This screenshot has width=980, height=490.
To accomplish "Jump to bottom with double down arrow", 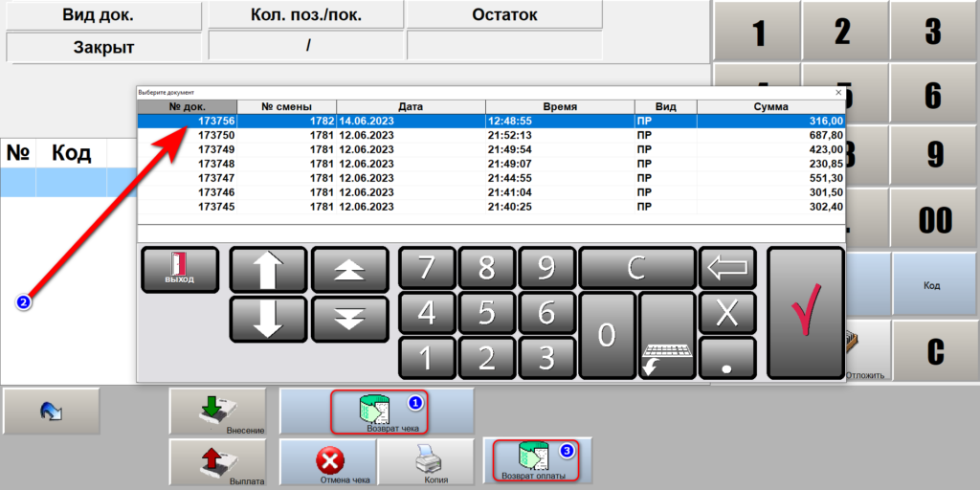I will coord(350,320).
